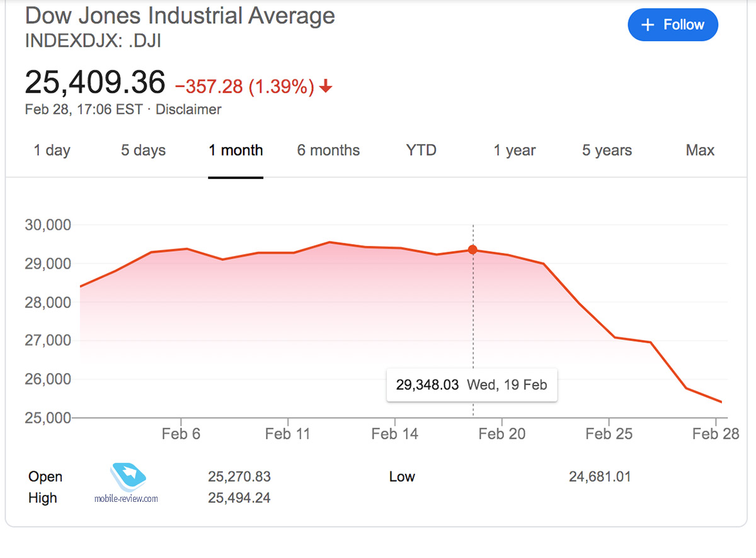Click the Feb 25 x-axis label

click(x=609, y=434)
